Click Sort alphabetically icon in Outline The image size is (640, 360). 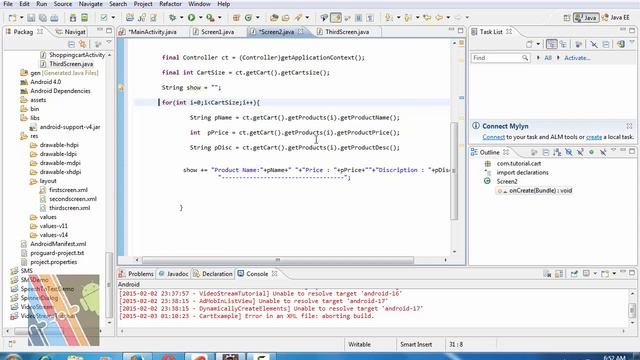point(557,152)
